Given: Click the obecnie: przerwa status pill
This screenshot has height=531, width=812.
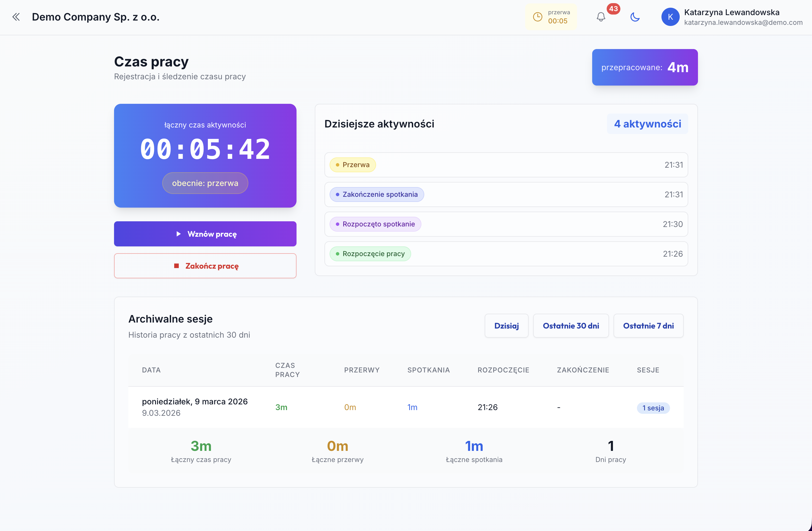Looking at the screenshot, I should click(x=205, y=183).
